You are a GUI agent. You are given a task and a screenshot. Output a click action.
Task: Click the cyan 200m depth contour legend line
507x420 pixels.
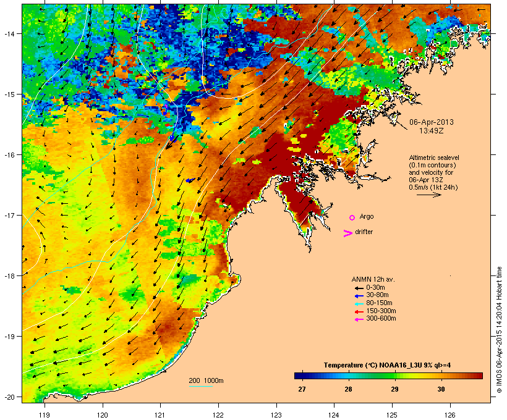tap(200, 386)
